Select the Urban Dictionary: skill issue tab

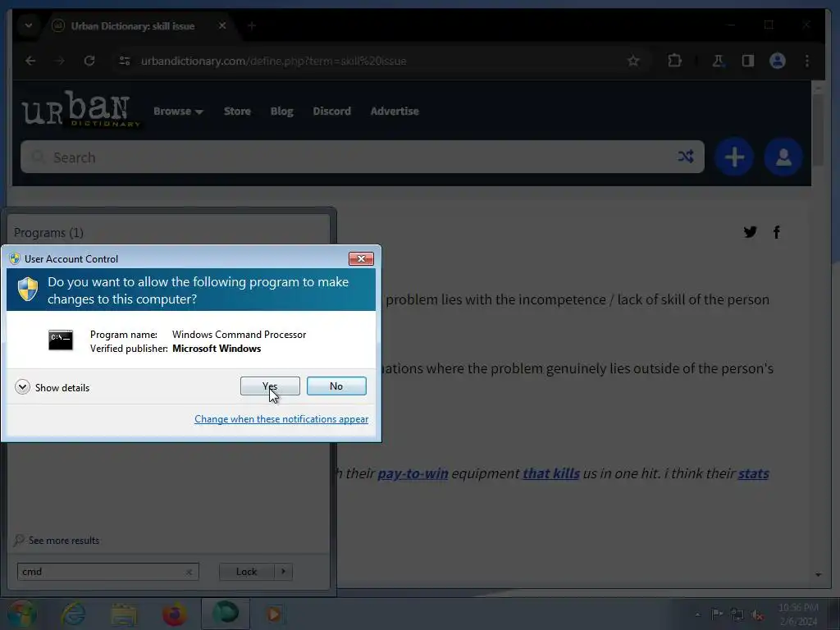(x=132, y=25)
